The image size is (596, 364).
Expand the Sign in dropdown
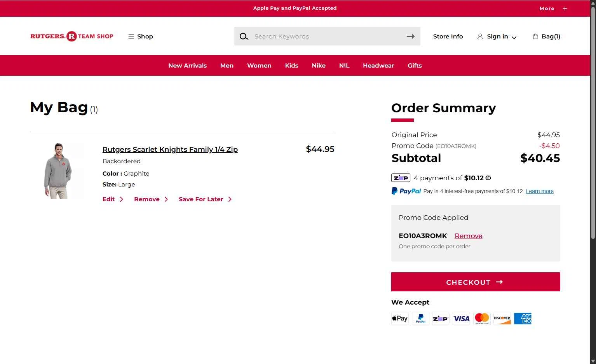497,37
